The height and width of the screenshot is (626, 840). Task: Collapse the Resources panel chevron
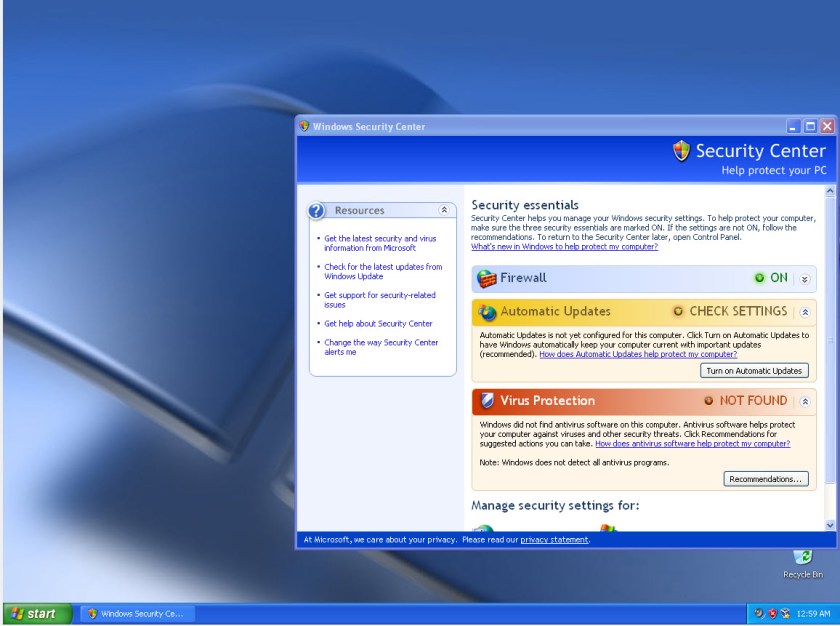[444, 210]
